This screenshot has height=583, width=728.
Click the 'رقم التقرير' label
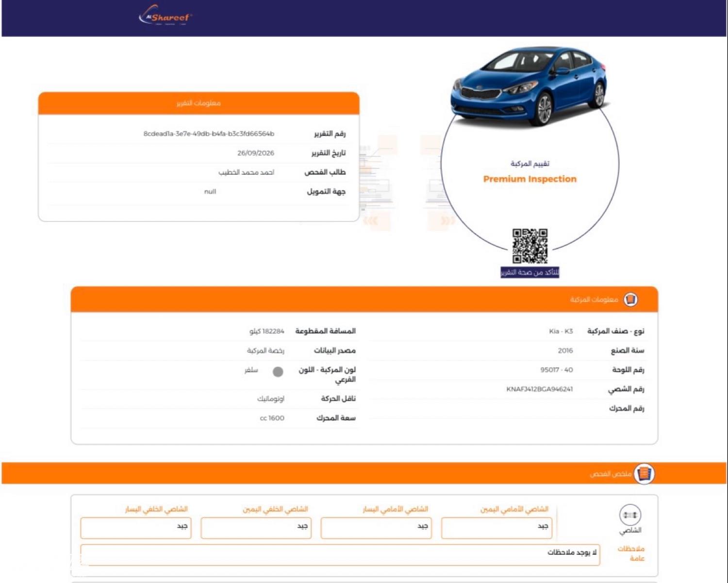pos(330,133)
